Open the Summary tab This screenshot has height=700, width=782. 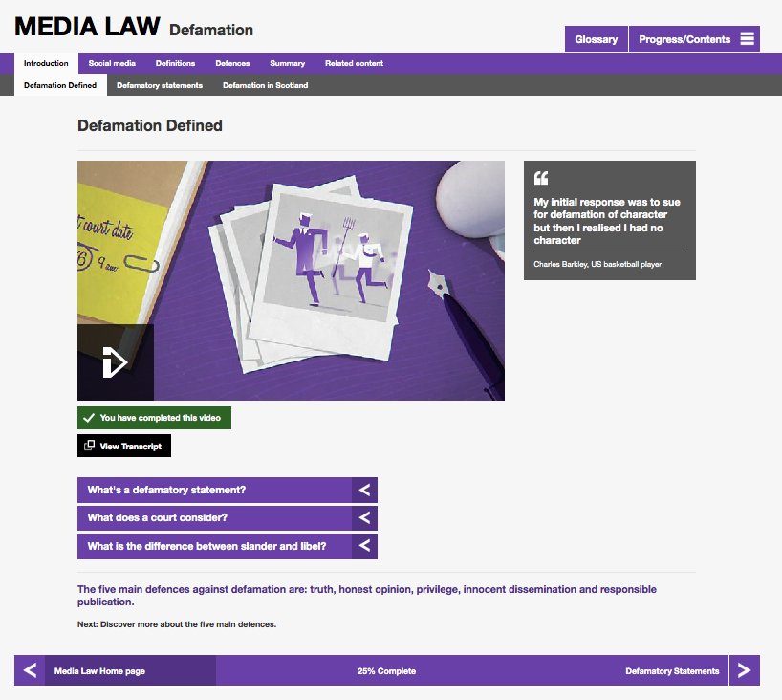[x=287, y=64]
